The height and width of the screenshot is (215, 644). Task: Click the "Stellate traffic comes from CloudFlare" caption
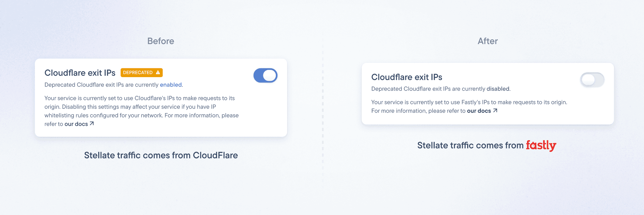pos(161,155)
